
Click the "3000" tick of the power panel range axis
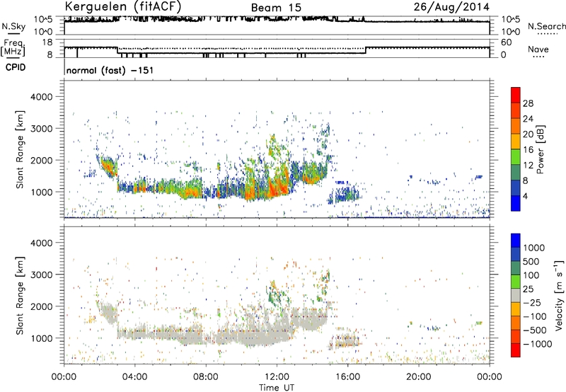coord(42,129)
